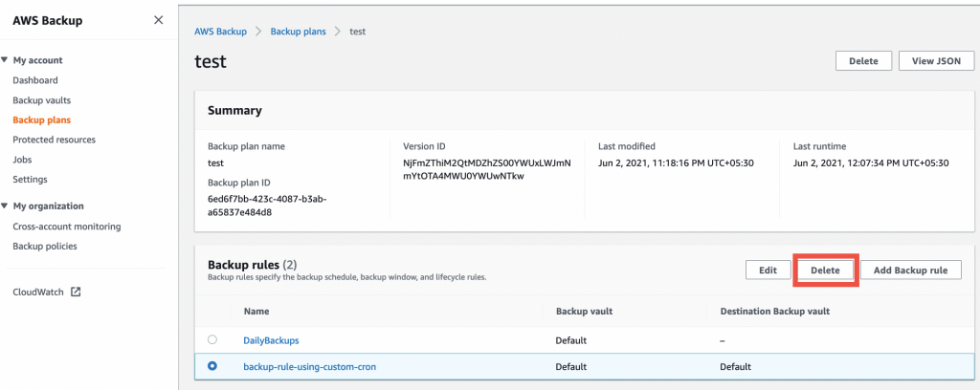The width and height of the screenshot is (980, 390).
Task: Close the AWS Backup side navigation
Action: [x=159, y=20]
